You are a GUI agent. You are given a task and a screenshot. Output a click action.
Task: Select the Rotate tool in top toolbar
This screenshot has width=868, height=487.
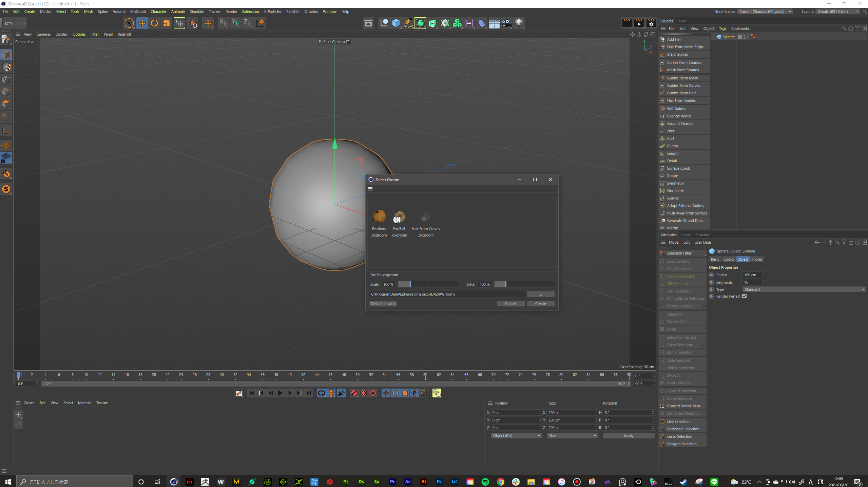click(x=154, y=23)
